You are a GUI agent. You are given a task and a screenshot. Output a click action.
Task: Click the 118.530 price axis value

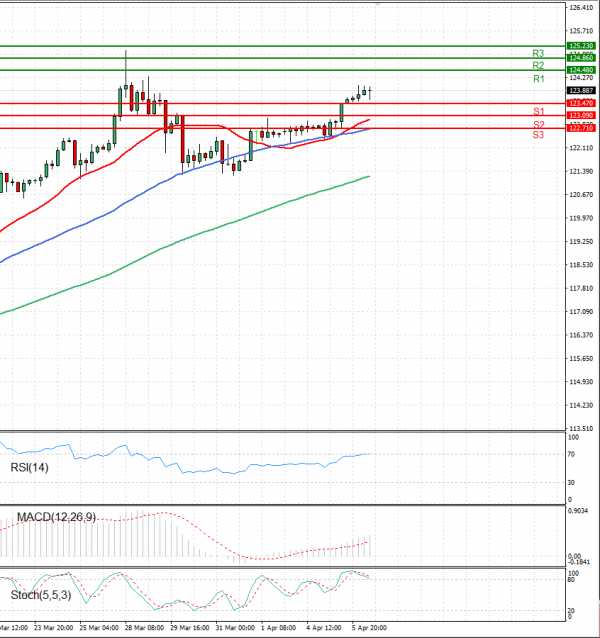pos(581,265)
